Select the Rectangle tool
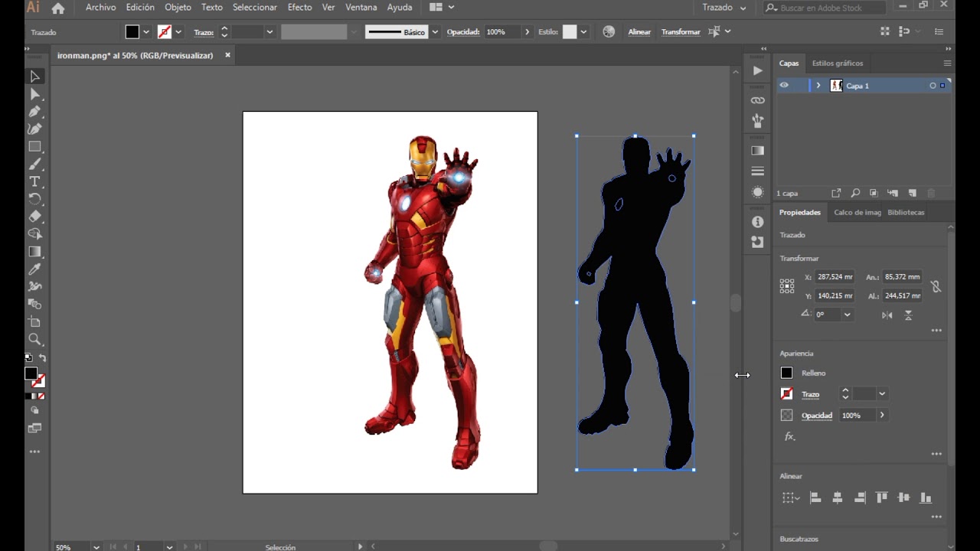 point(34,147)
